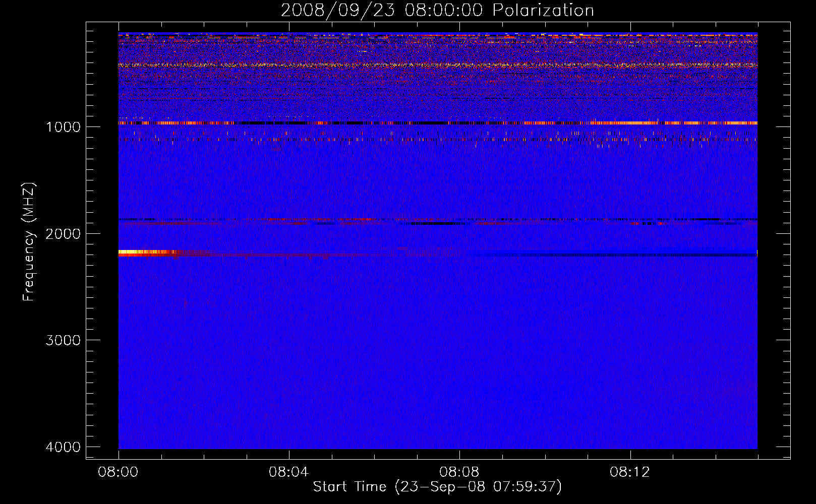The width and height of the screenshot is (816, 504).
Task: Click the 08:08 time tick label
Action: (x=459, y=472)
